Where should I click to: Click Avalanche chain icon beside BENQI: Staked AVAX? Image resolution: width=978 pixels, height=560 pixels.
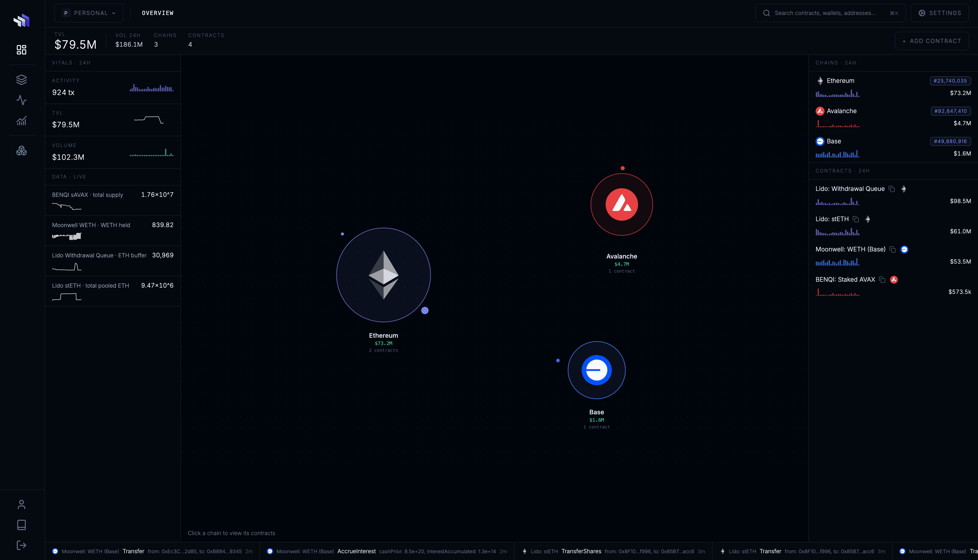point(894,280)
